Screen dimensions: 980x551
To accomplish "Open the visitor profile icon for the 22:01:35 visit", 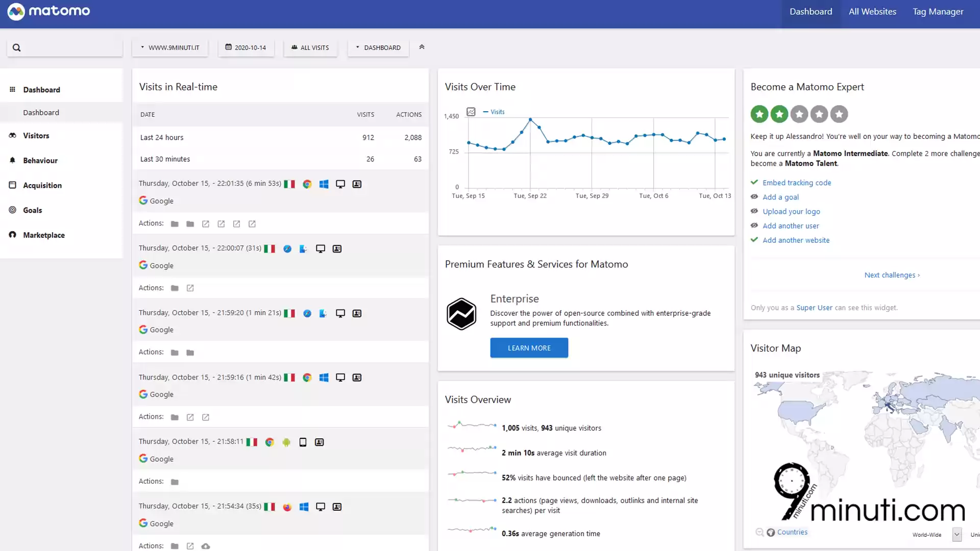I will [357, 184].
